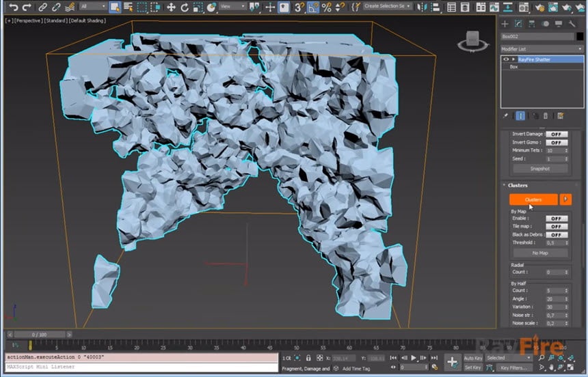The image size is (588, 377).
Task: Select the Move tool
Action: [171, 7]
